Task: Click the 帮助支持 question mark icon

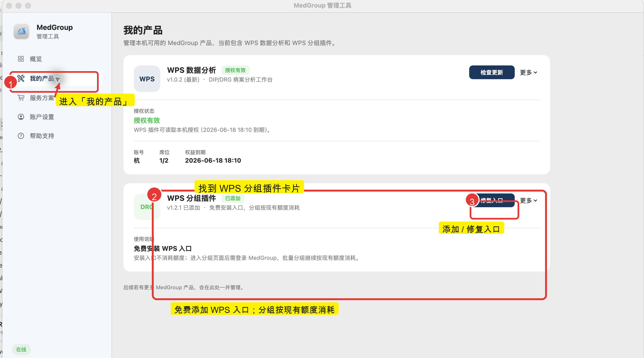Action: (x=21, y=136)
